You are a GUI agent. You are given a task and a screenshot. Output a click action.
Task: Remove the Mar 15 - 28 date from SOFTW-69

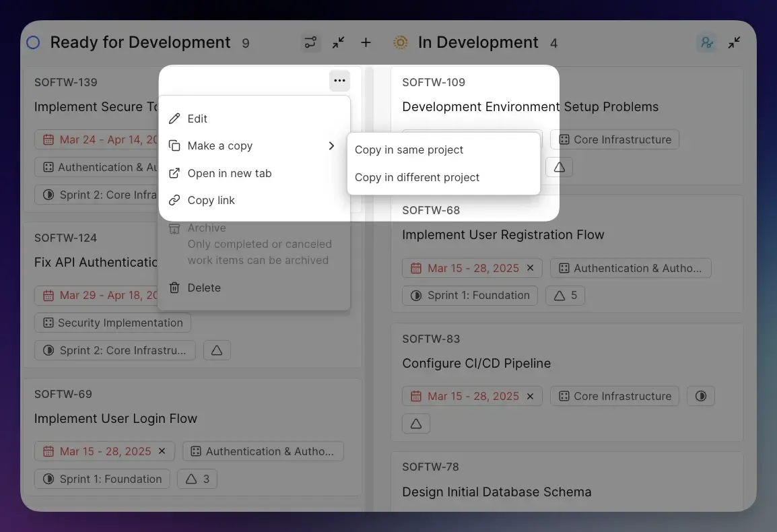pyautogui.click(x=161, y=451)
